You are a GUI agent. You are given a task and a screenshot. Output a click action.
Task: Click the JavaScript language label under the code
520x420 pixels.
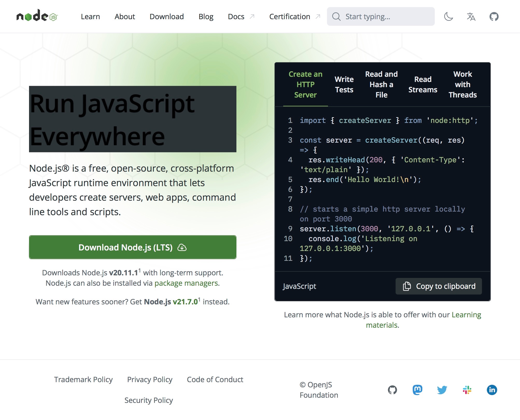click(299, 286)
